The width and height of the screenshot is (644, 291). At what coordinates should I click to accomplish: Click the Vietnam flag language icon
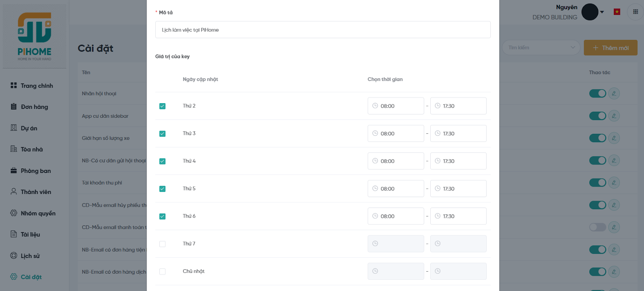click(617, 12)
